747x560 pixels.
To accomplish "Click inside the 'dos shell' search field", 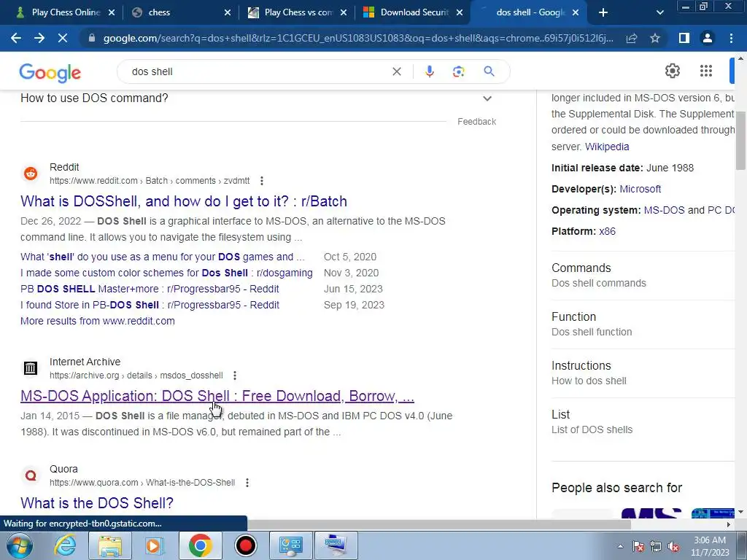I will 258,71.
